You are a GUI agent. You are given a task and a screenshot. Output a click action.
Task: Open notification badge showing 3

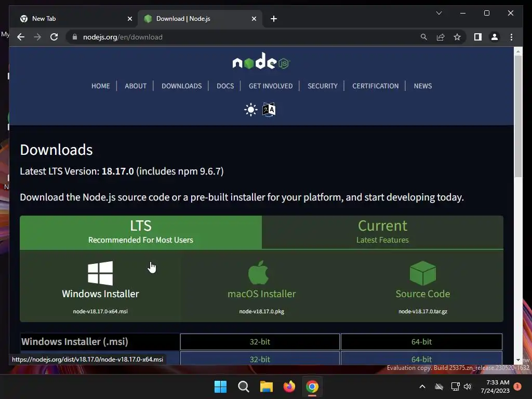tap(517, 387)
